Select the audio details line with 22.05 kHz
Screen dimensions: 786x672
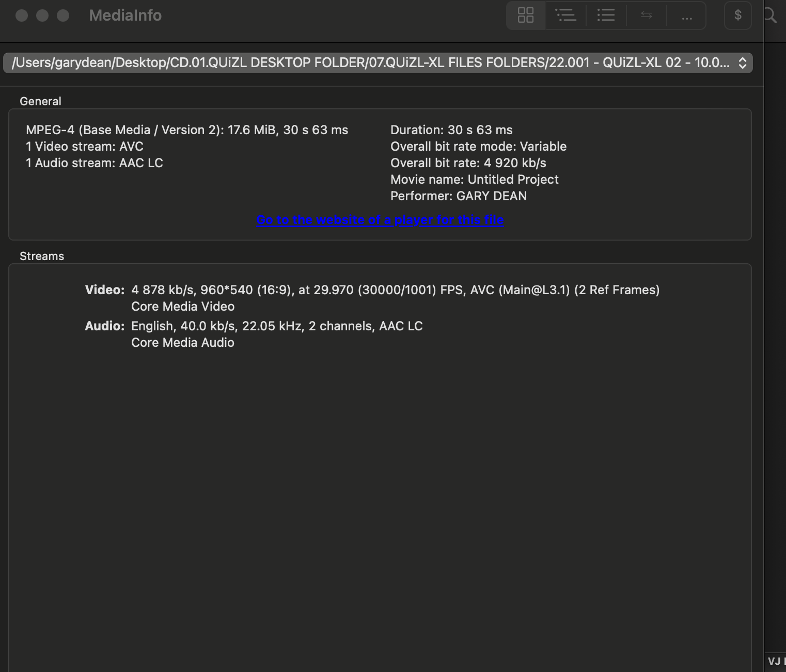[277, 326]
